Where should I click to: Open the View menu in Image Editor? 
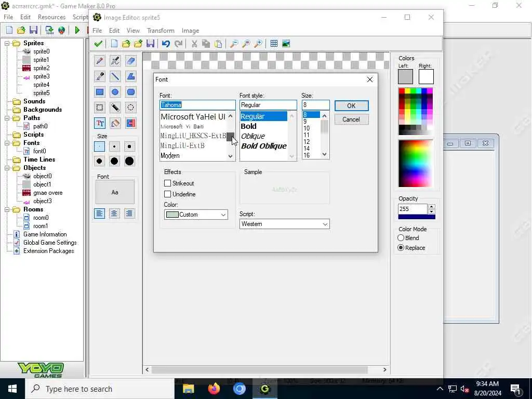133,31
